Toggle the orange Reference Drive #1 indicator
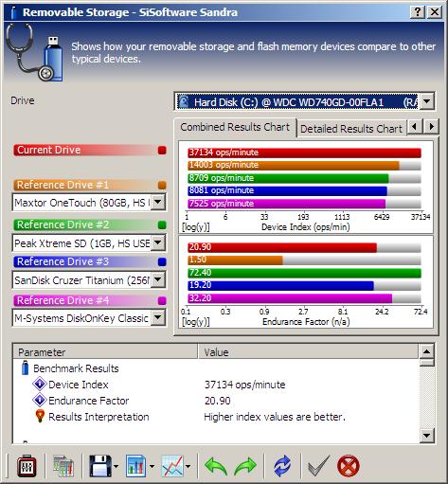The height and width of the screenshot is (484, 448). (x=162, y=186)
